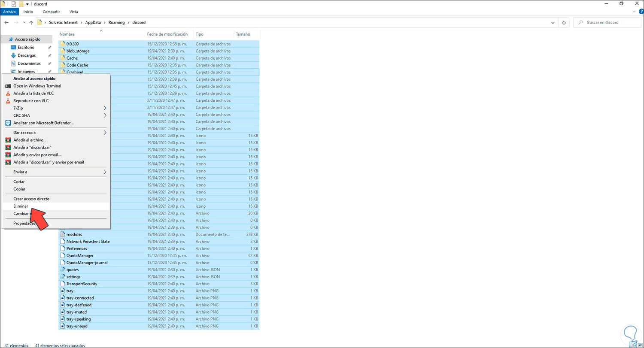Viewport: 644px width, 348px height.
Task: Go back with the Back arrow
Action: tap(6, 22)
